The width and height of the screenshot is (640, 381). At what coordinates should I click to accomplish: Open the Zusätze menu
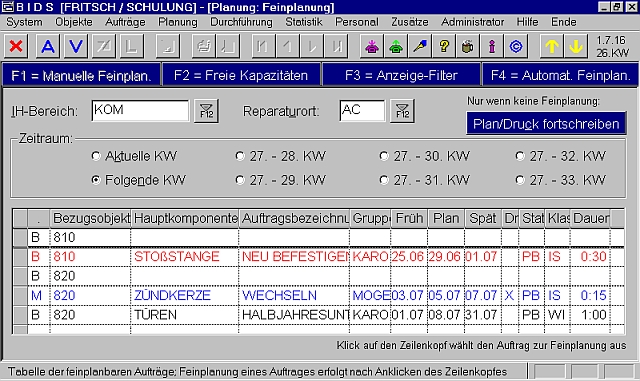click(410, 22)
